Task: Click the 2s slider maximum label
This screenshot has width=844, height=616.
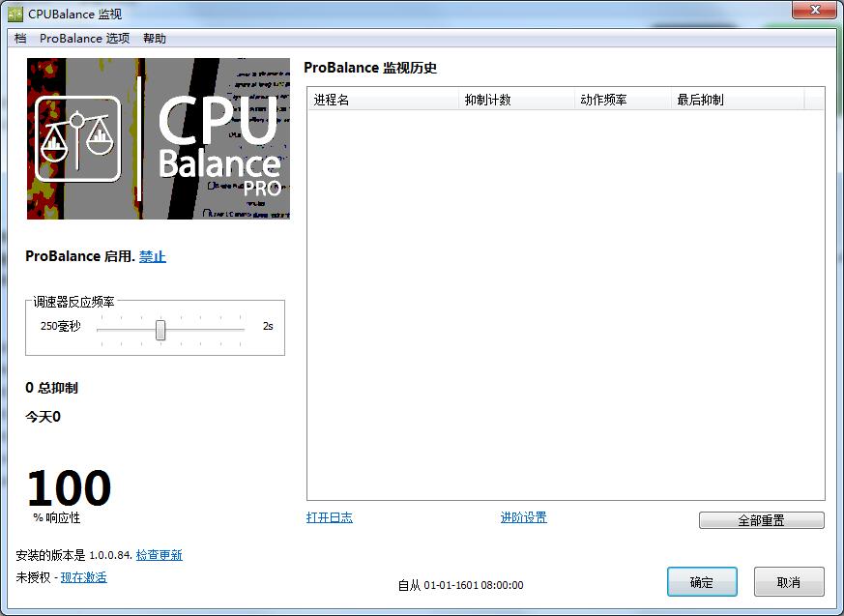Action: click(x=268, y=326)
